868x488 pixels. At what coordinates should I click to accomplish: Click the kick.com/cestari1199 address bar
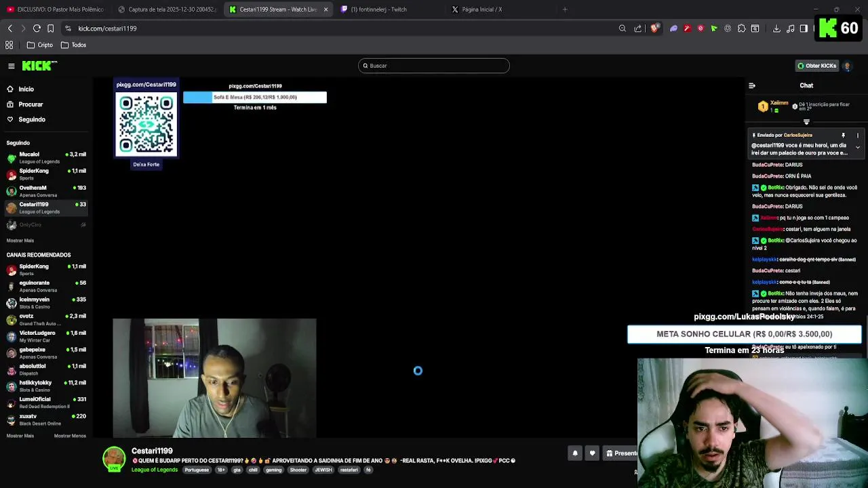107,28
